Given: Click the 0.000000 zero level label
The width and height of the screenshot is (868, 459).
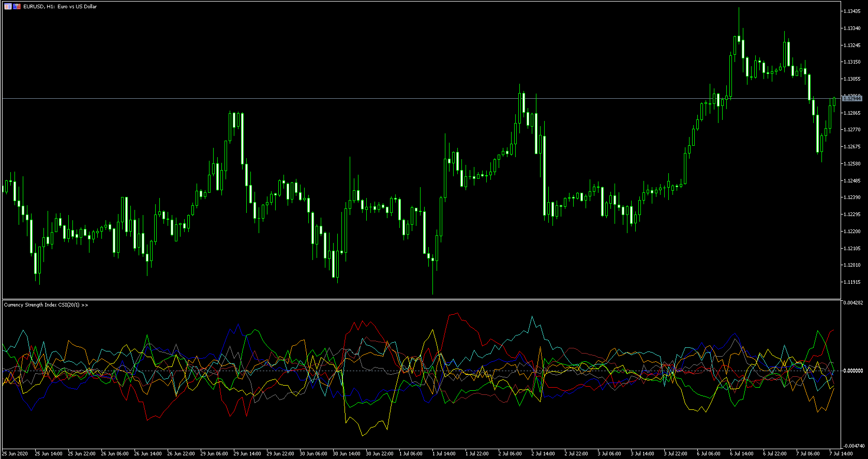Looking at the screenshot, I should (852, 371).
